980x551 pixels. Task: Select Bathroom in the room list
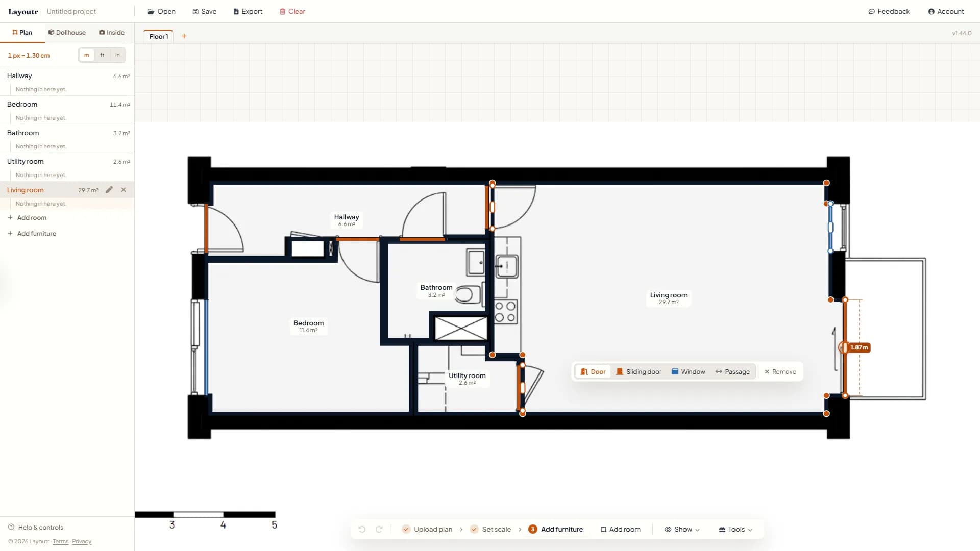tap(67, 133)
